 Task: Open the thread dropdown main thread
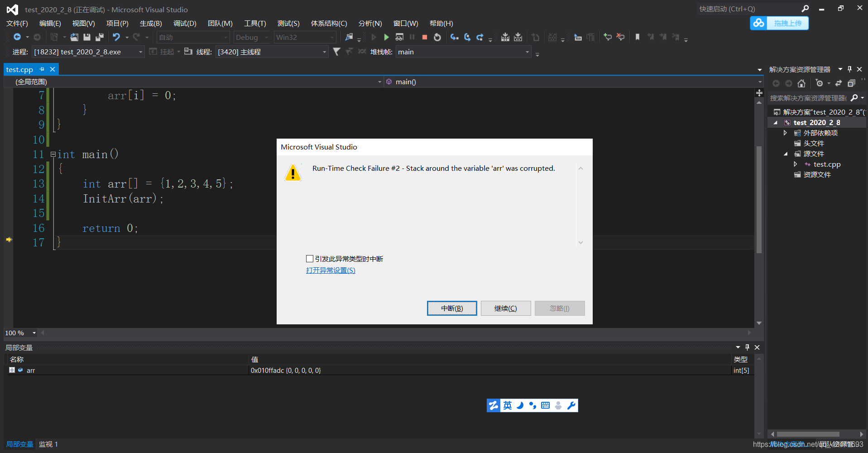(272, 52)
